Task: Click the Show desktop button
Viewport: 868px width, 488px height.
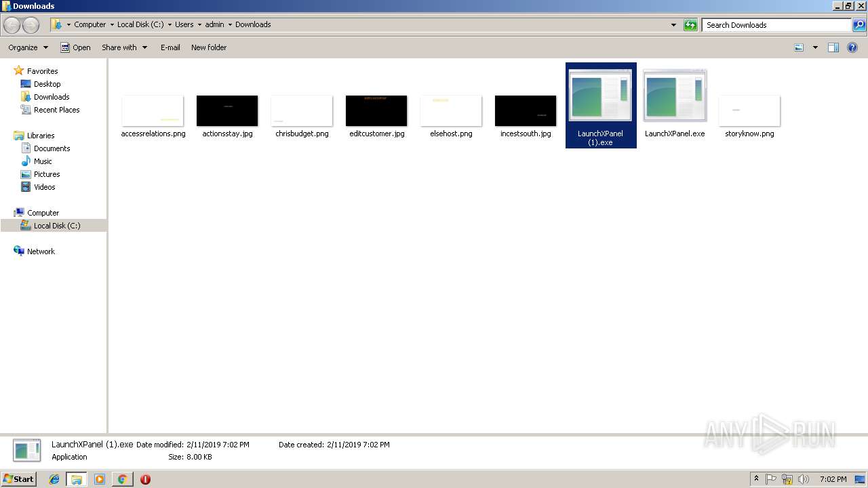Action: 861,479
